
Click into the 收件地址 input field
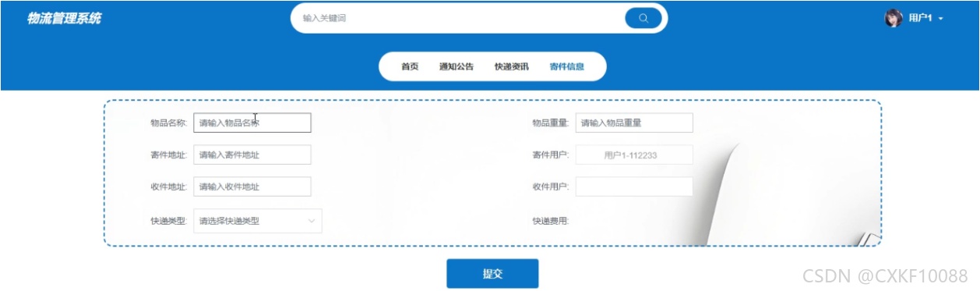click(252, 186)
